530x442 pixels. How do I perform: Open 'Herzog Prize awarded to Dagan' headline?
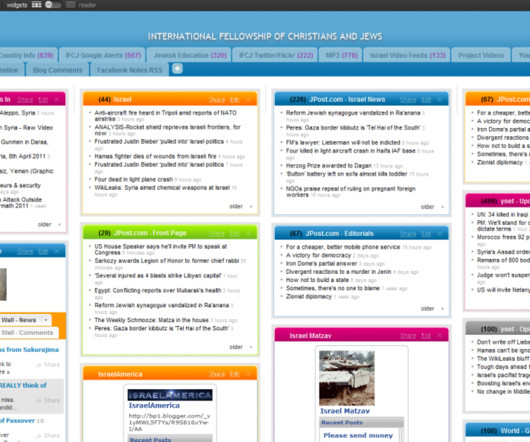pyautogui.click(x=329, y=166)
